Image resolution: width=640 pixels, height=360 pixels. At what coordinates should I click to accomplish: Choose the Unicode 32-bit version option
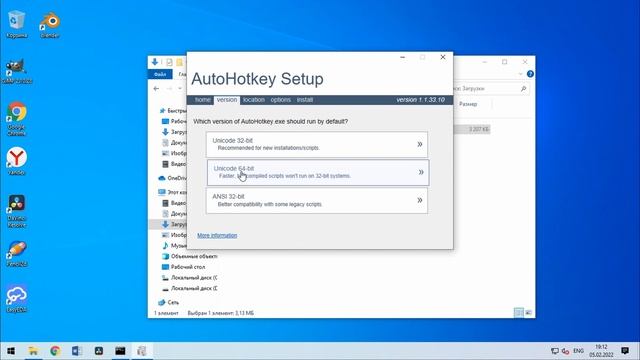317,144
